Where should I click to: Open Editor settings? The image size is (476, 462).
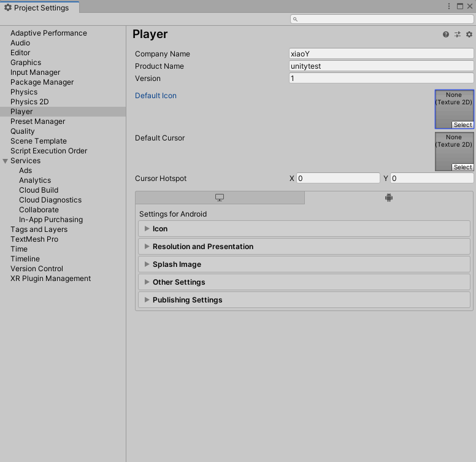20,53
